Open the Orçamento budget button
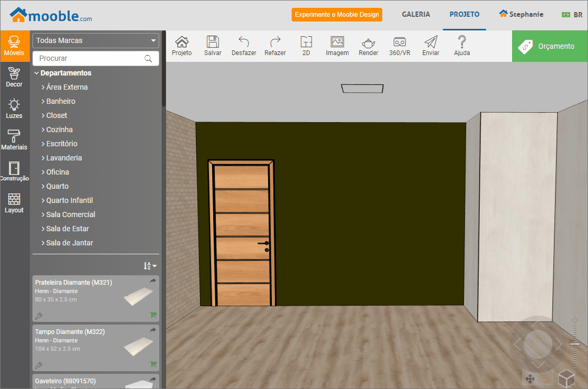The image size is (588, 389). (550, 46)
